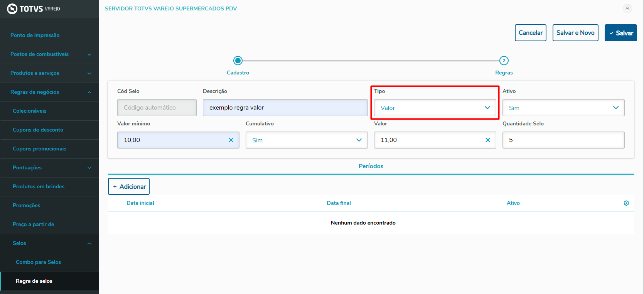Click the Descrição input field
The height and width of the screenshot is (294, 644).
pyautogui.click(x=285, y=108)
